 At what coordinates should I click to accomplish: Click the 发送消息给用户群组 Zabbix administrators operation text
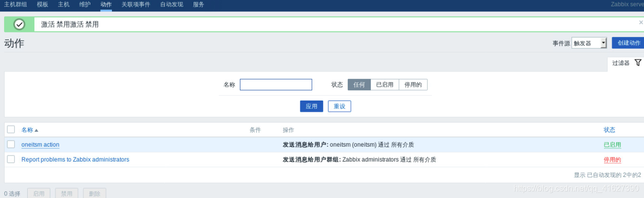[x=359, y=160]
